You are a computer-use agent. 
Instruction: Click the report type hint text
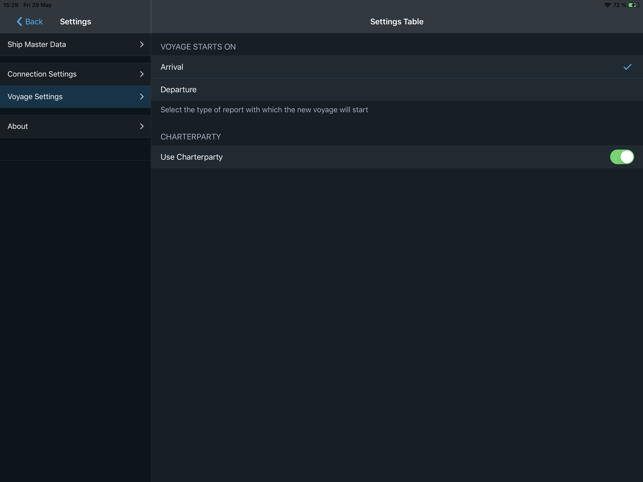pyautogui.click(x=264, y=110)
